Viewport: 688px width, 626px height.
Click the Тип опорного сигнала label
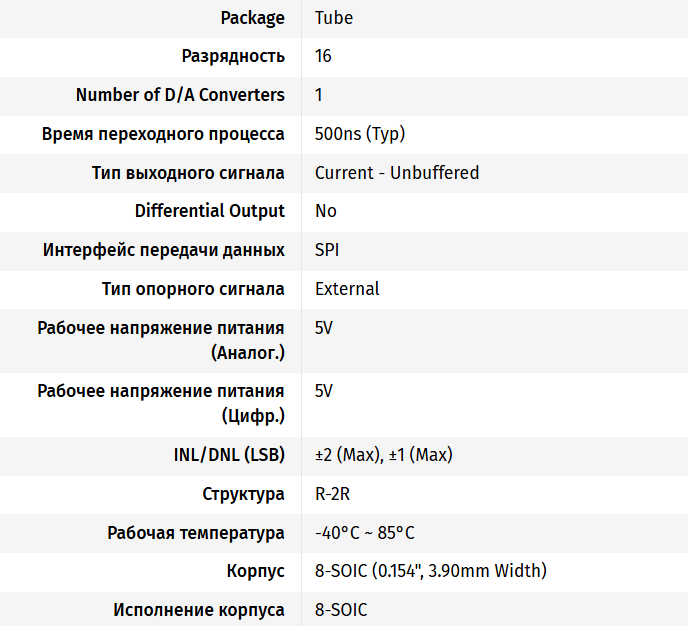193,289
